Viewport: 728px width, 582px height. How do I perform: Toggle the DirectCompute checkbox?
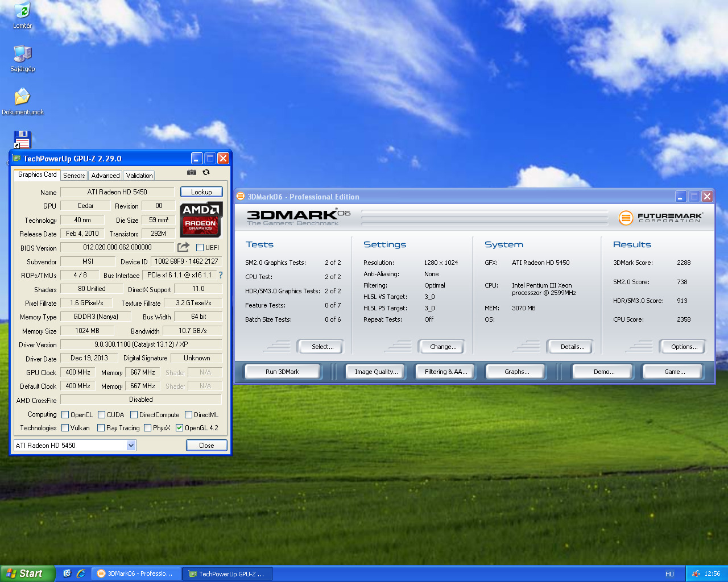click(134, 415)
